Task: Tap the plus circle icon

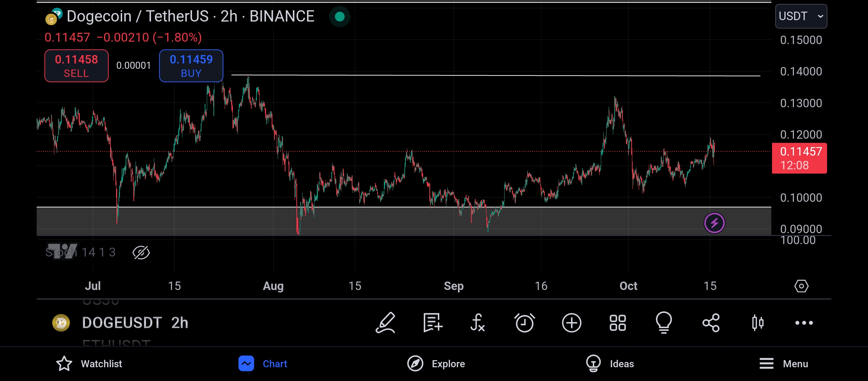Action: [572, 322]
